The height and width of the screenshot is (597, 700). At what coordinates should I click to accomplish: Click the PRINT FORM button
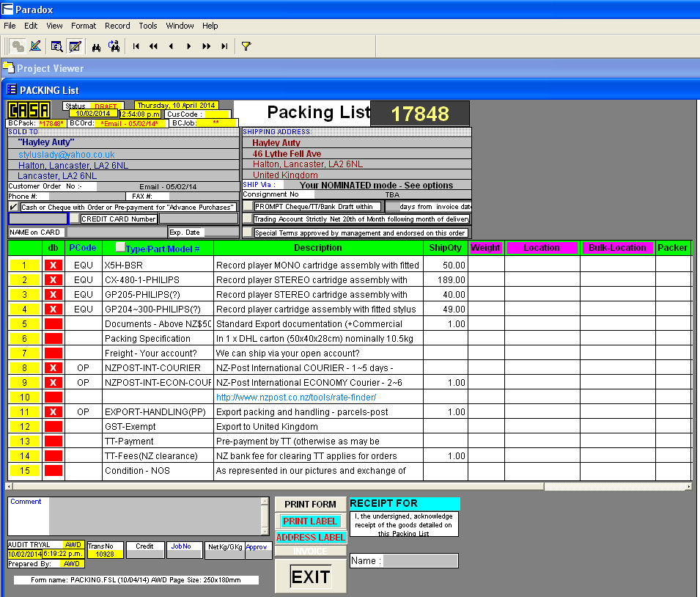pos(310,504)
